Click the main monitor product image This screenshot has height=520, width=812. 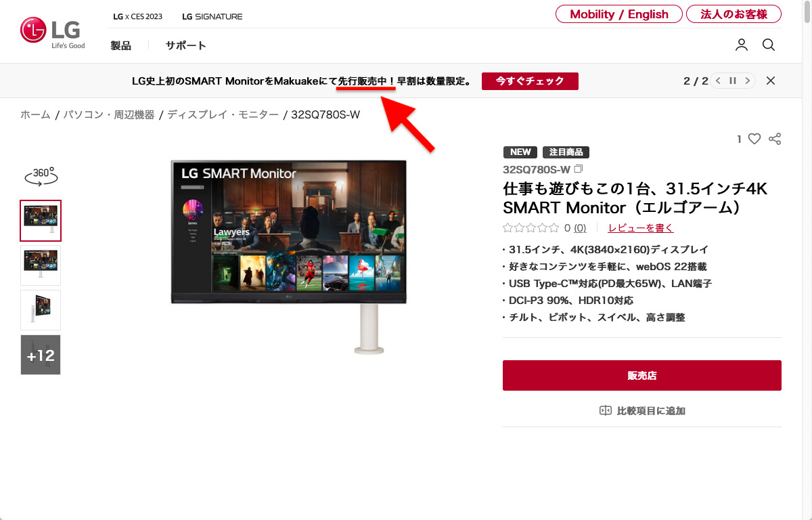289,256
